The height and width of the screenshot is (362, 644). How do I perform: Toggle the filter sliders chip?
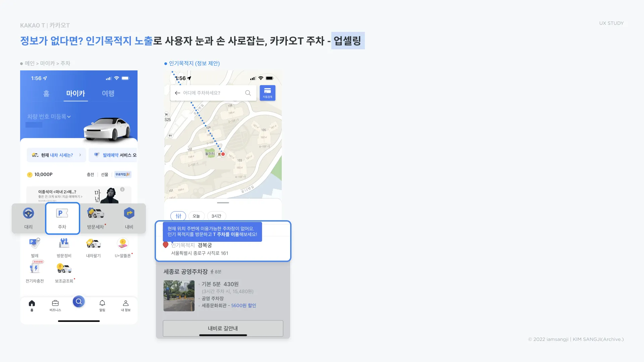[178, 216]
